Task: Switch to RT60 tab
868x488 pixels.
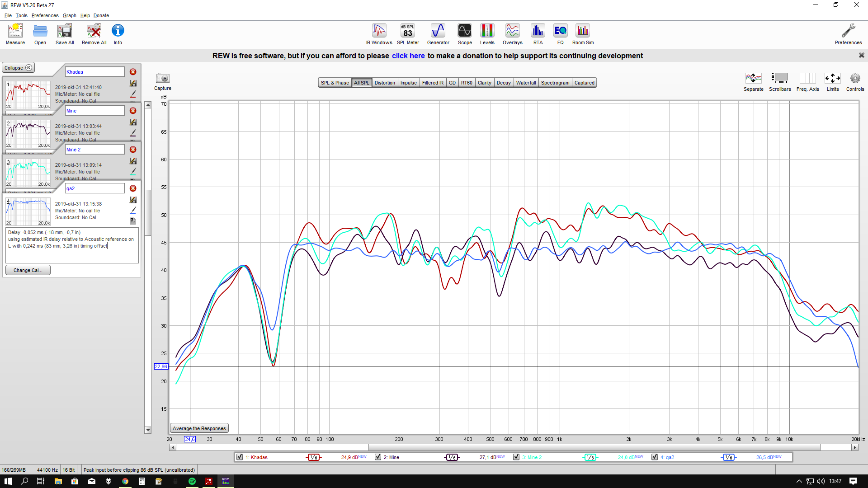Action: point(467,83)
